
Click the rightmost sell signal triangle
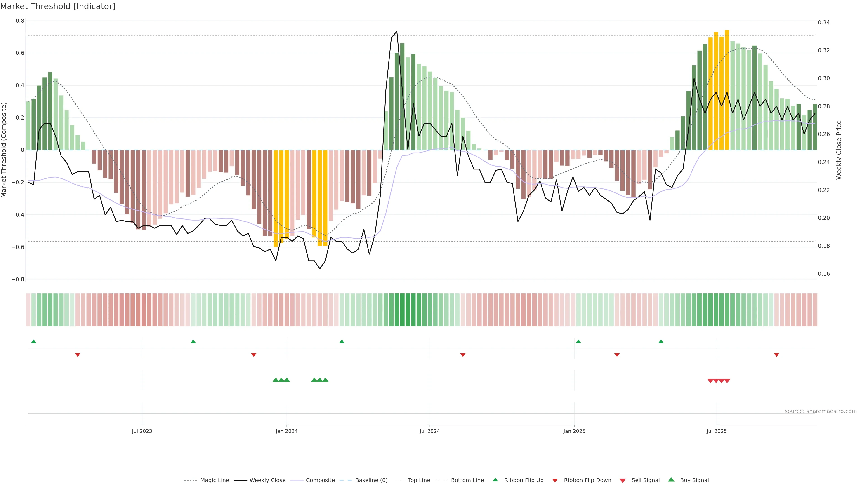727,381
